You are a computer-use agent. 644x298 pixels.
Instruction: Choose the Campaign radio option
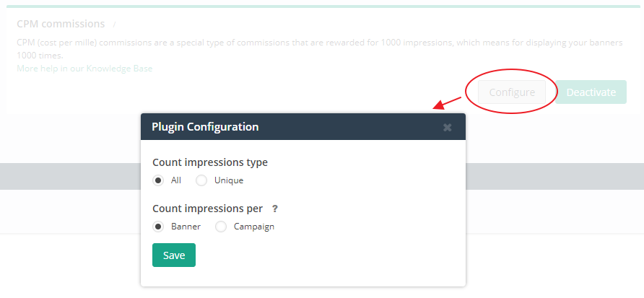221,227
